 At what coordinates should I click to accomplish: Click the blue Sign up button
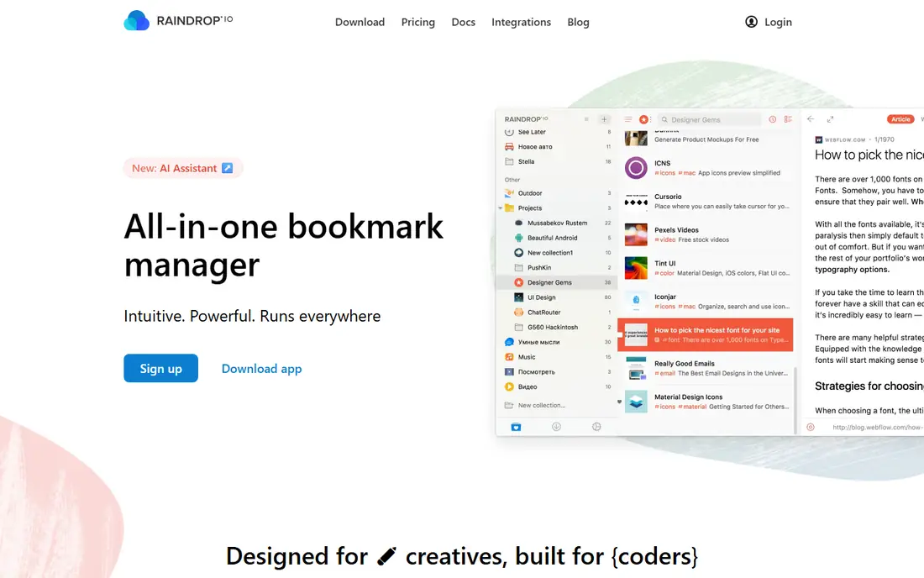point(161,368)
